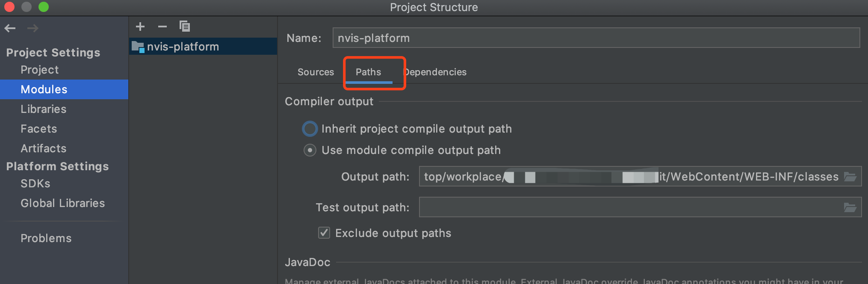868x284 pixels.
Task: Remove selected module with minus icon
Action: [162, 27]
